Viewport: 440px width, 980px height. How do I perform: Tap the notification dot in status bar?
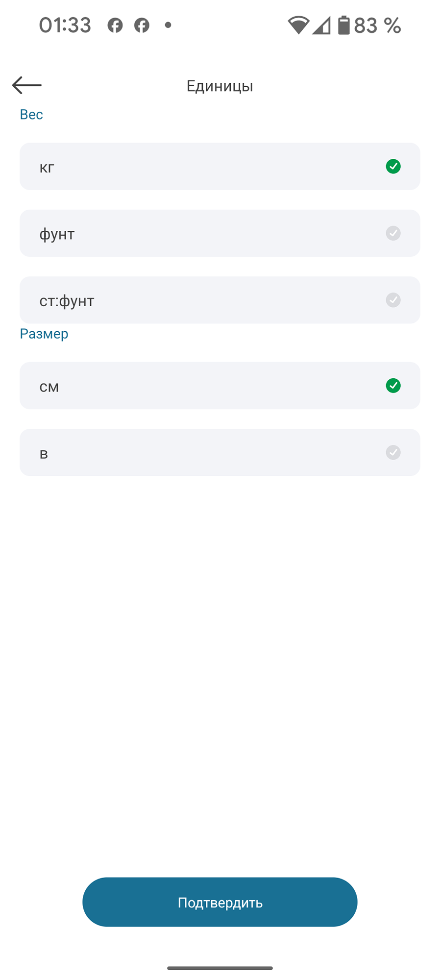pyautogui.click(x=168, y=25)
